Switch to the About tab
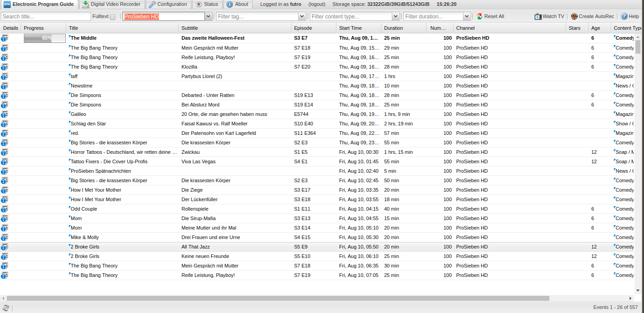The image size is (644, 313). pos(237,5)
